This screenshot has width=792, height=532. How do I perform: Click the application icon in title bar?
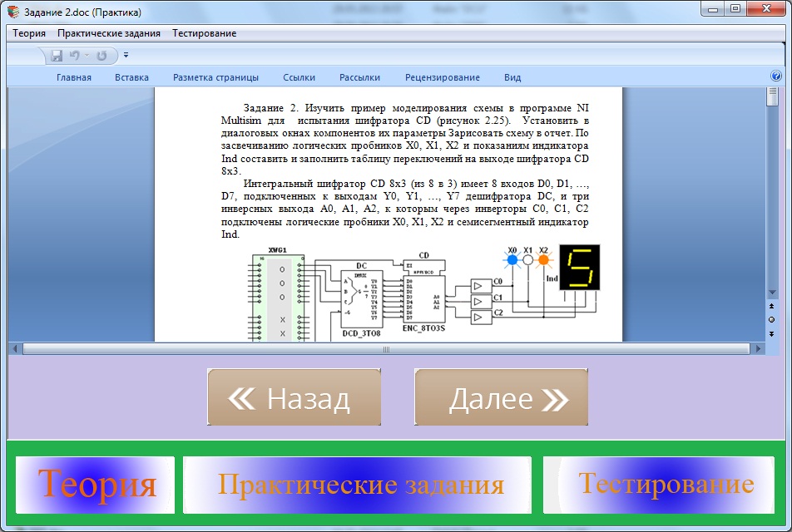tap(13, 12)
